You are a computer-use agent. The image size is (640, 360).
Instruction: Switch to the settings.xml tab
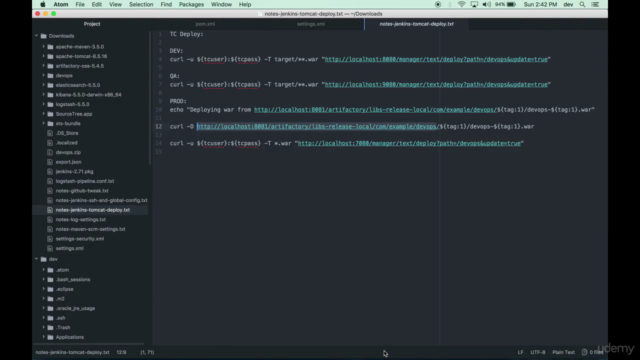(311, 24)
